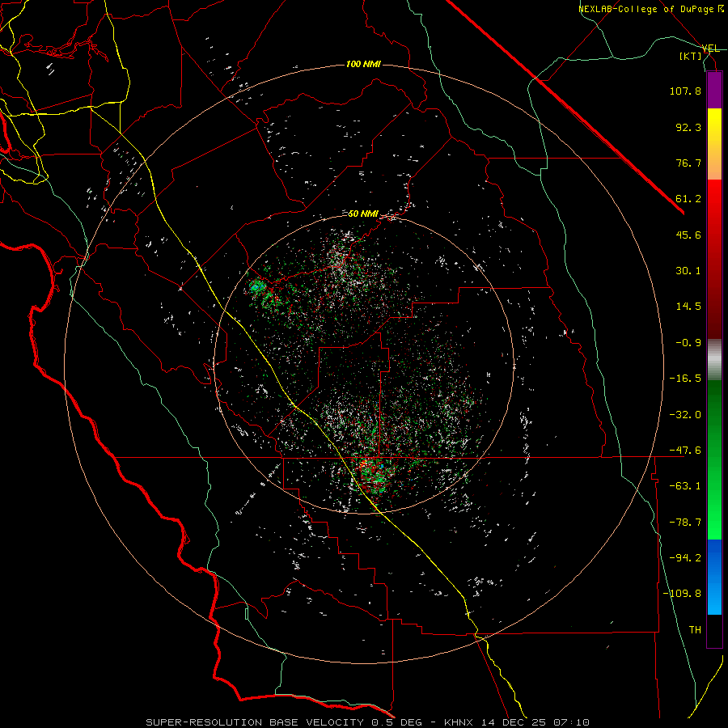The width and height of the screenshot is (728, 728).
Task: Select the 30.1 scale value
Action: (x=688, y=271)
